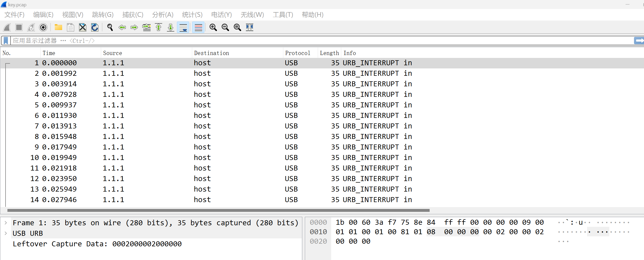Select packet 6 at time 0.011930
Viewport: 644px width, 260px height.
tap(322, 116)
